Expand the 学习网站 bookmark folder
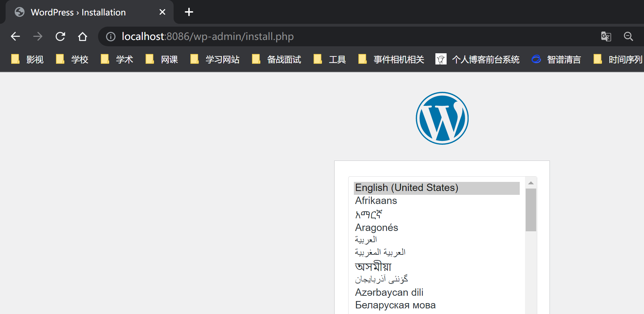Screen dimensions: 644x314 [x=215, y=60]
